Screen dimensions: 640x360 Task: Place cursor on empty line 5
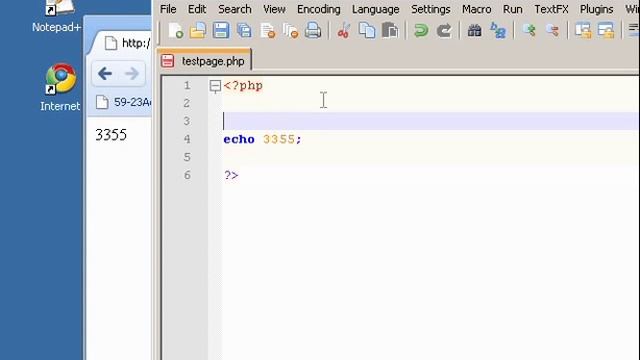click(x=431, y=158)
